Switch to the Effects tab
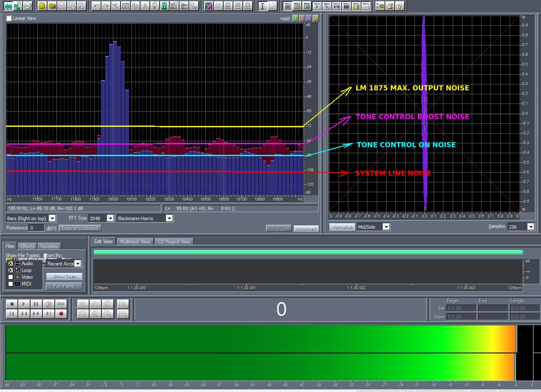Image resolution: width=541 pixels, height=392 pixels. point(27,246)
